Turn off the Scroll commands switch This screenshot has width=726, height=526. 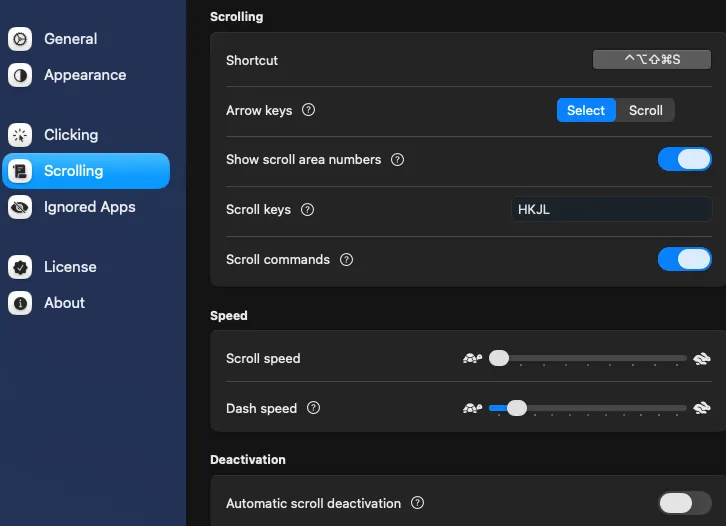tap(684, 259)
